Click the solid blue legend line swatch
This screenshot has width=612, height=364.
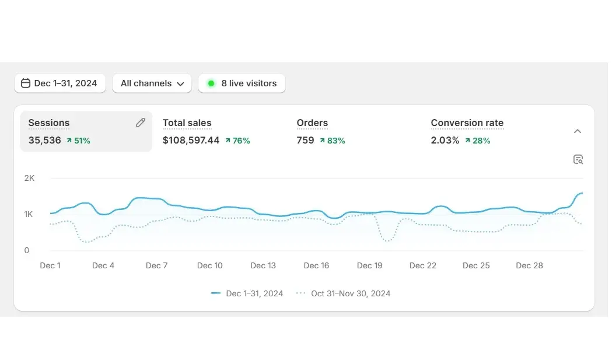click(x=216, y=293)
